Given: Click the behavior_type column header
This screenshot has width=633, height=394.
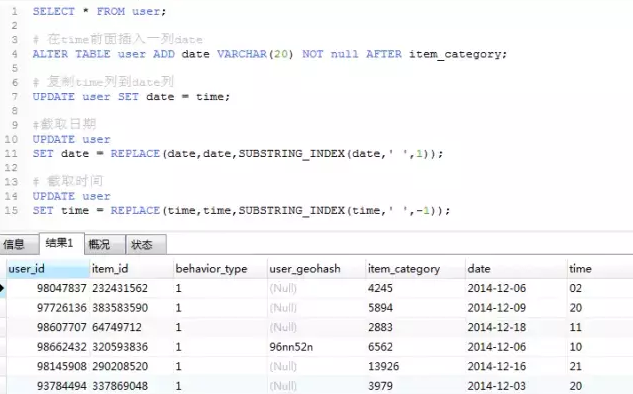Looking at the screenshot, I should [220, 269].
